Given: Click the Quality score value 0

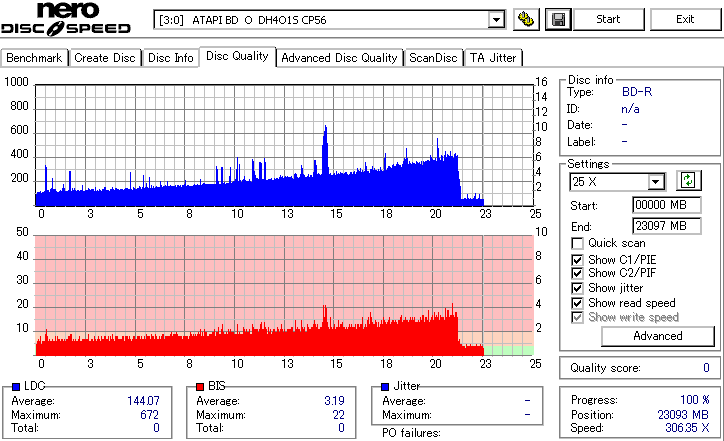Looking at the screenshot, I should [706, 368].
